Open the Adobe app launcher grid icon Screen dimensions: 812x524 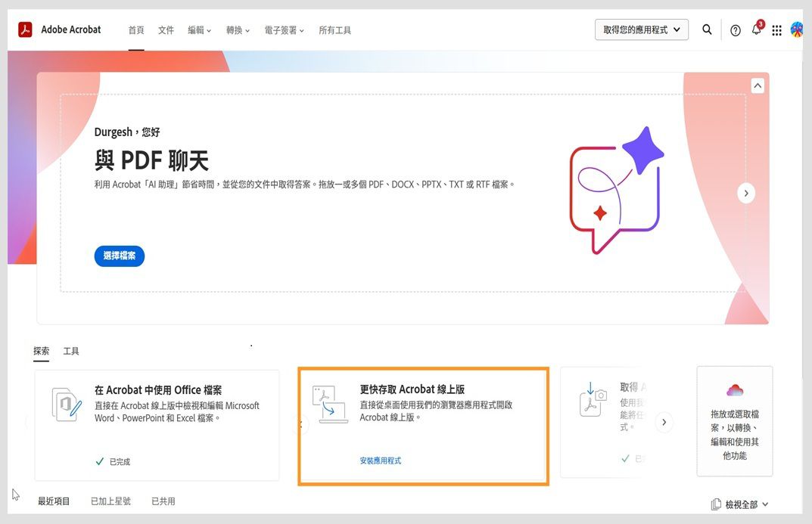click(x=777, y=29)
